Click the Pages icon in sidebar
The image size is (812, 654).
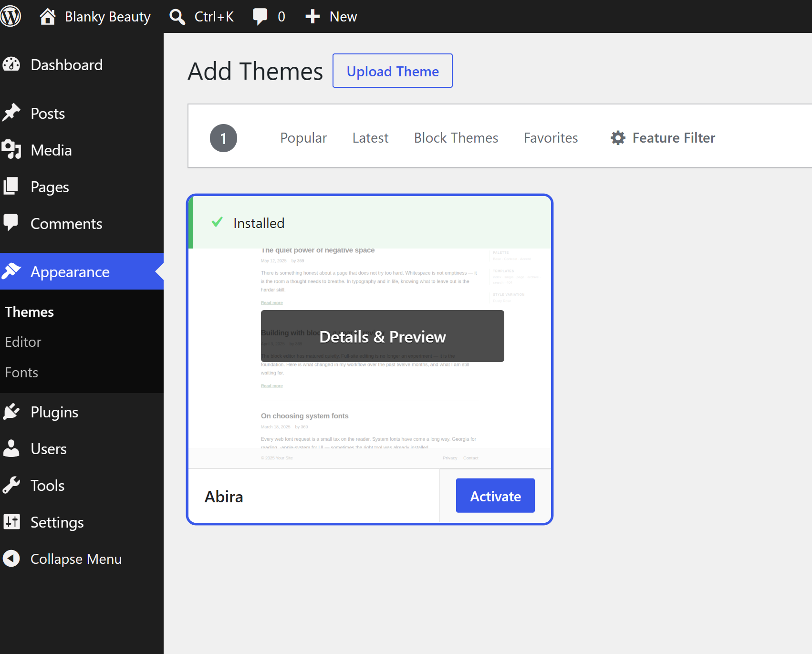11,187
